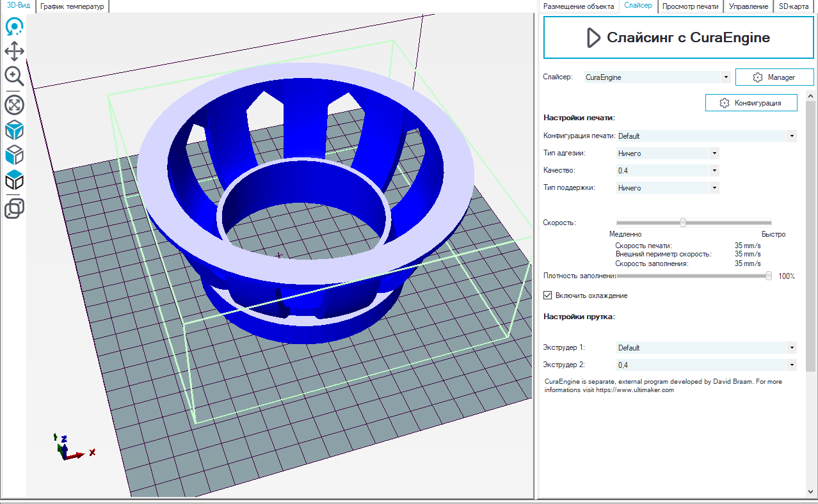Choose the front cube view icon

[14, 155]
